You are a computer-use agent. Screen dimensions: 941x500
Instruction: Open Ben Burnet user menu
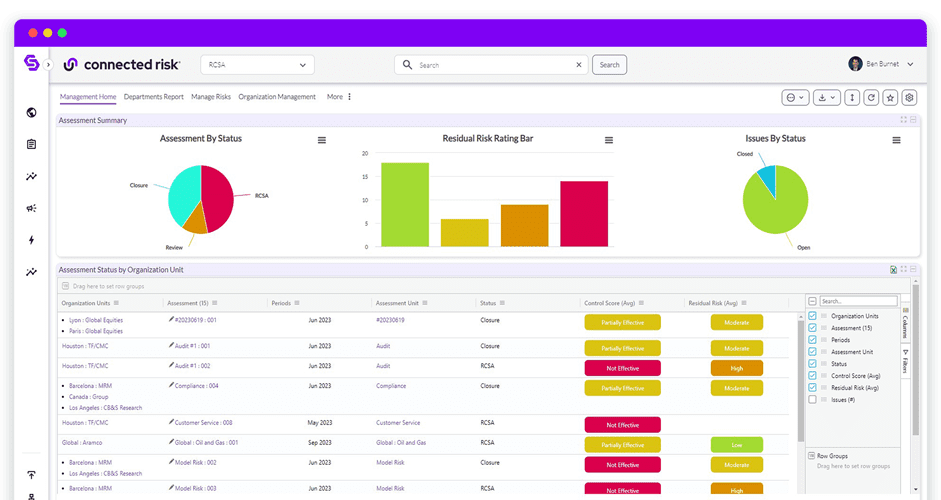click(x=881, y=64)
